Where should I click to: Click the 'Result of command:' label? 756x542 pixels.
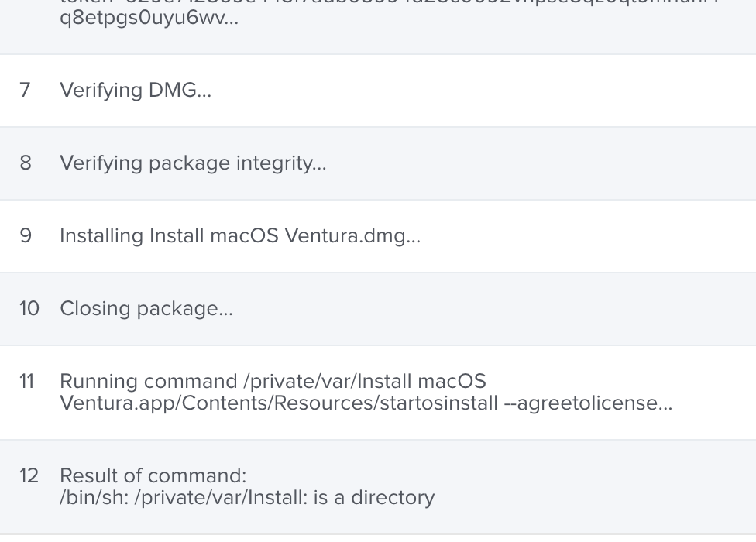(153, 475)
